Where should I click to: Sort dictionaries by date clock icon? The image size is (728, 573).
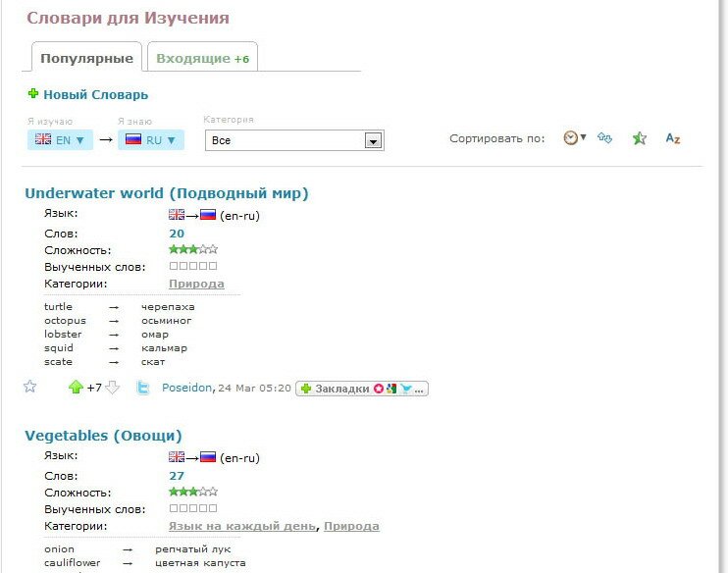click(x=571, y=138)
